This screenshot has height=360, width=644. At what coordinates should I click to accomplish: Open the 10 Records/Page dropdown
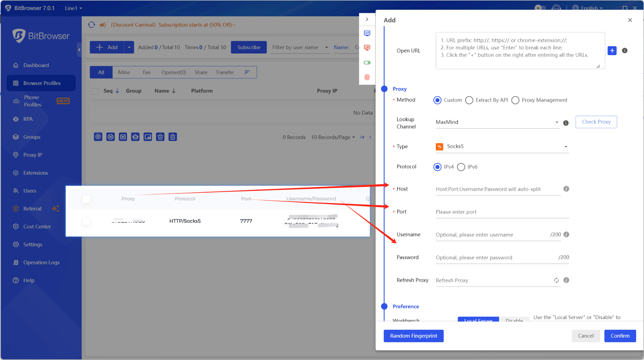point(333,137)
